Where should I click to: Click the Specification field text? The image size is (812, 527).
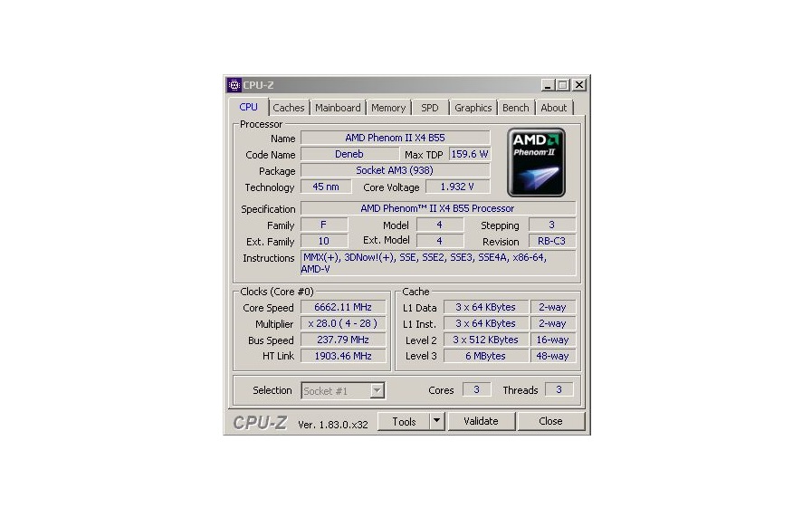click(437, 208)
